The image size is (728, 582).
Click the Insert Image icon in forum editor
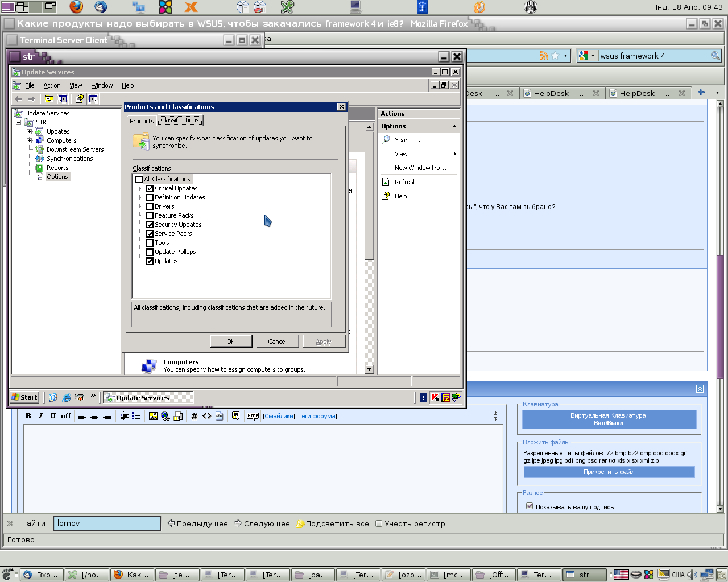(153, 416)
